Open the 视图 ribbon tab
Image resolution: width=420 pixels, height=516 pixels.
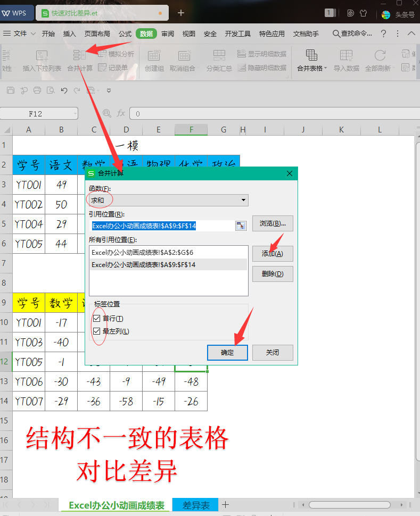click(x=189, y=34)
